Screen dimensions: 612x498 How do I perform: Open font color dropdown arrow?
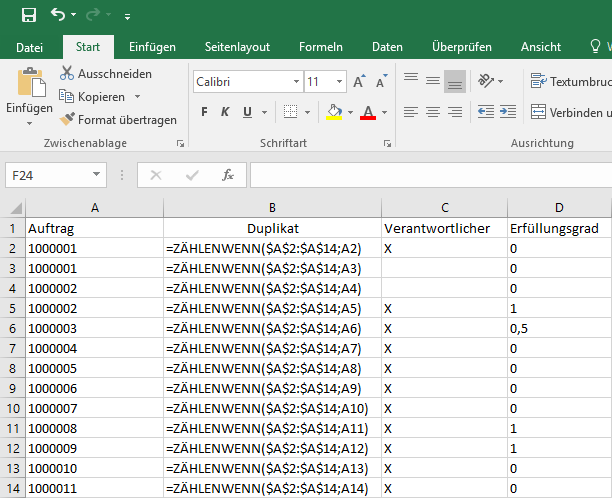click(x=384, y=112)
